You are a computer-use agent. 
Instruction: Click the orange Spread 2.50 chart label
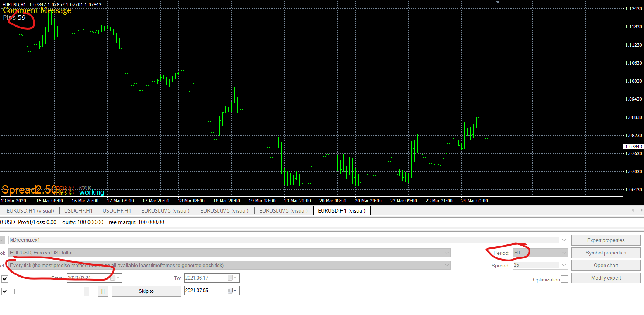(x=29, y=190)
